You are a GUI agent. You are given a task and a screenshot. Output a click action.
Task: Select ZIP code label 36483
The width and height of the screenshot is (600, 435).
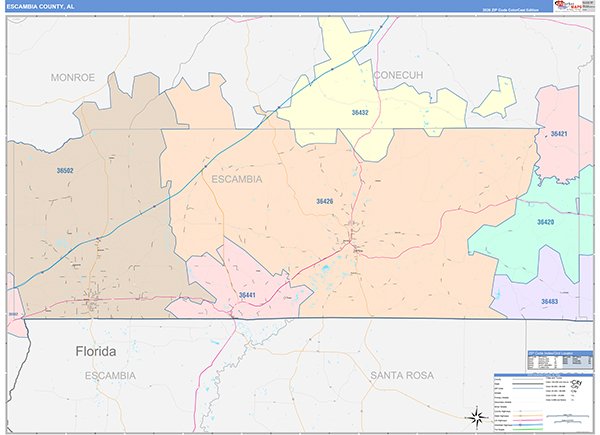[x=549, y=301]
